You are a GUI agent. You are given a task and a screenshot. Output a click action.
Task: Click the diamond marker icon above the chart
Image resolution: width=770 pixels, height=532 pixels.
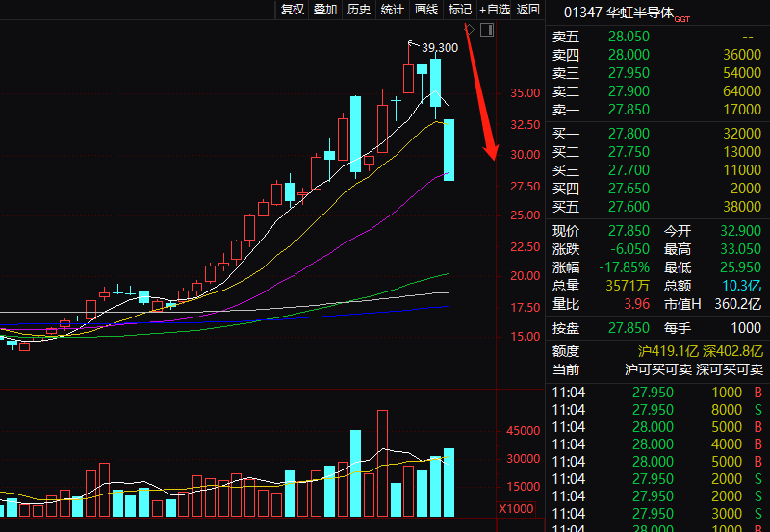click(469, 30)
